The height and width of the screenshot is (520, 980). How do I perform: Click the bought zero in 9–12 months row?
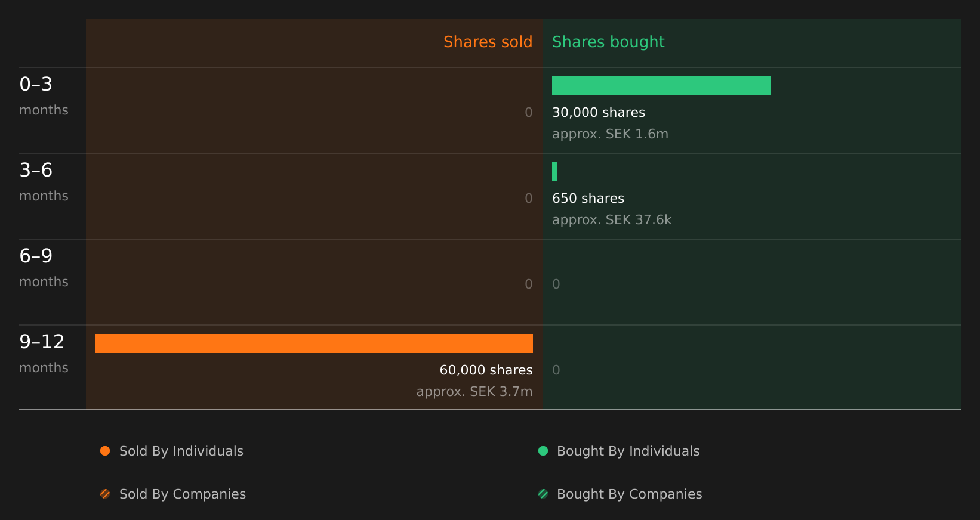556,370
